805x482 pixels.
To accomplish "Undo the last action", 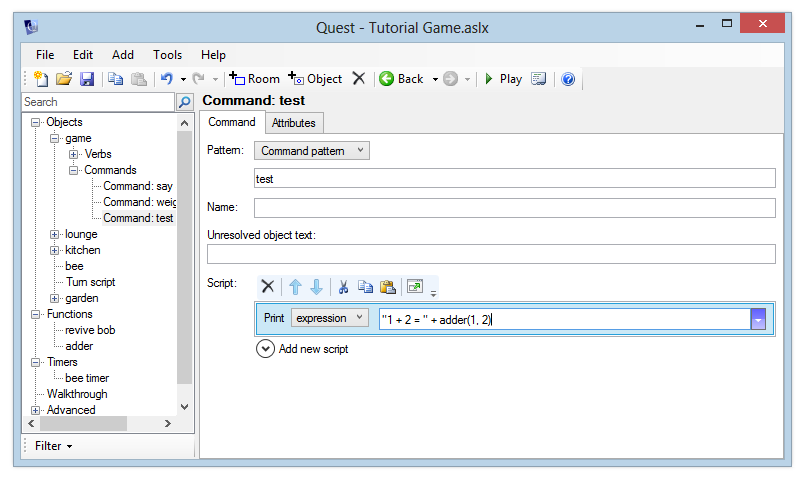I will tap(167, 79).
